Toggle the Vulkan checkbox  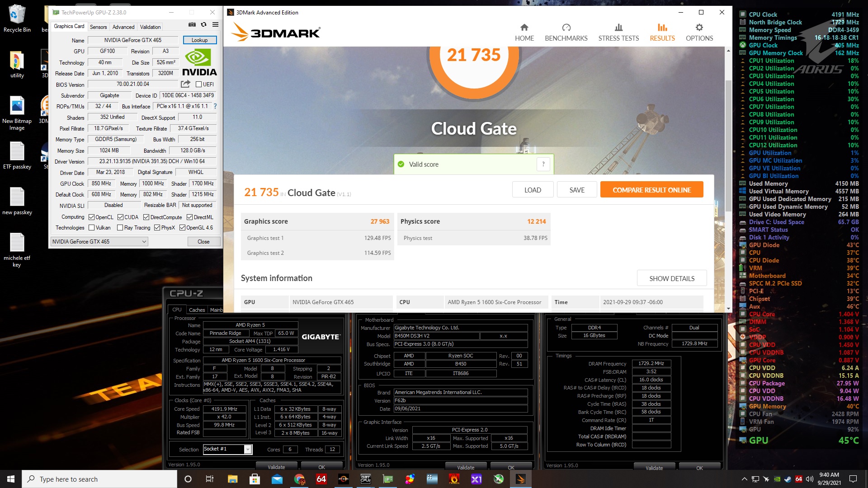click(91, 228)
